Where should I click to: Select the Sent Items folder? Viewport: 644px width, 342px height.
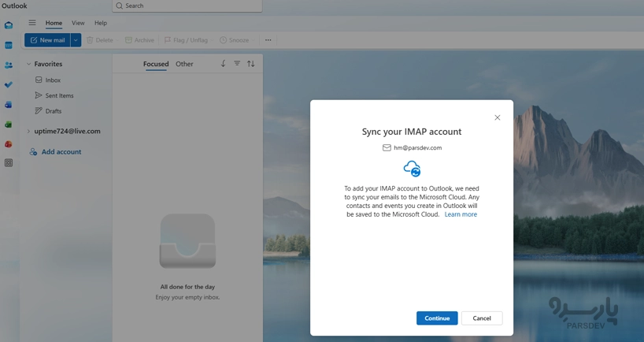tap(59, 95)
